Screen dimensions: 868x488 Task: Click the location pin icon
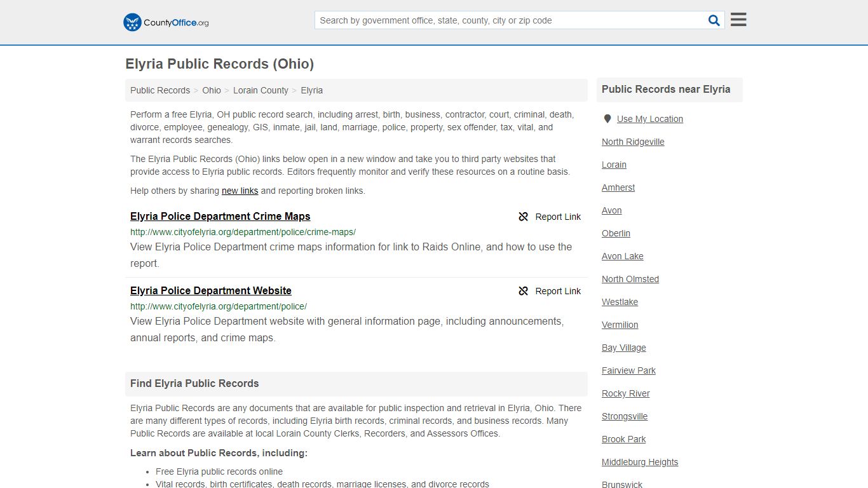pos(607,119)
